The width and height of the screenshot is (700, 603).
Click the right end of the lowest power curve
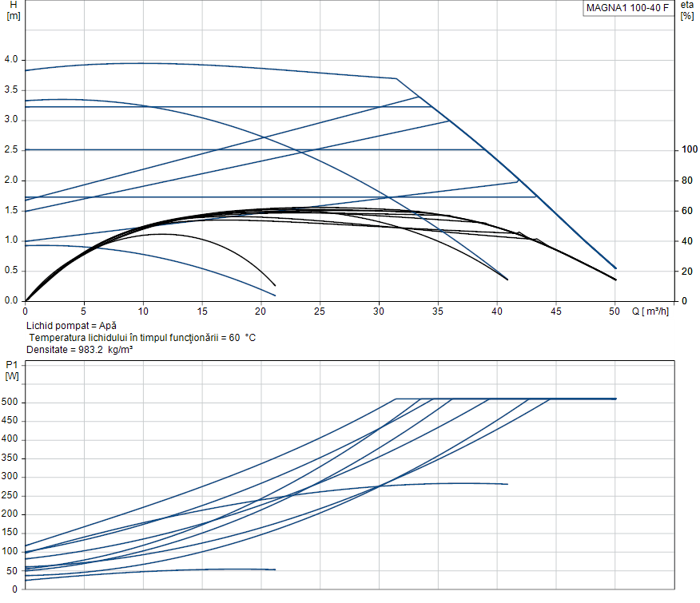[275, 569]
